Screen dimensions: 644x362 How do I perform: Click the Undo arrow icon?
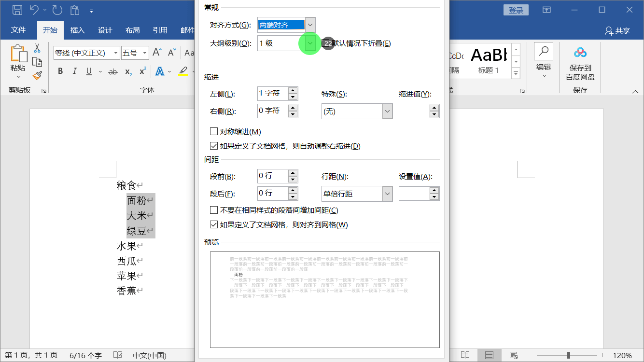[34, 10]
